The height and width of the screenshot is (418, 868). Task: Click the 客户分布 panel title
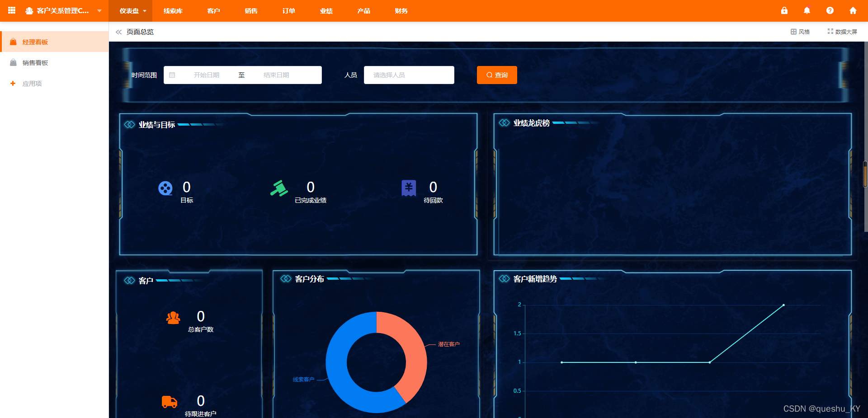[309, 279]
